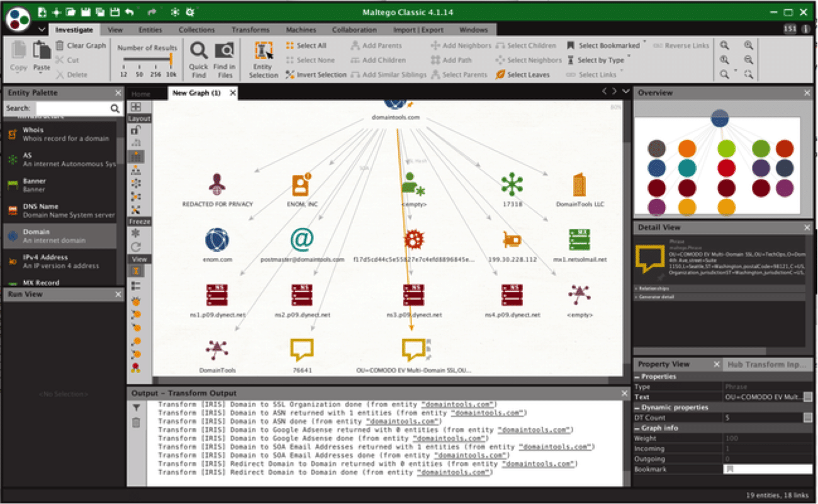
Task: Click the Overview graph thumbnail
Action: pyautogui.click(x=719, y=166)
